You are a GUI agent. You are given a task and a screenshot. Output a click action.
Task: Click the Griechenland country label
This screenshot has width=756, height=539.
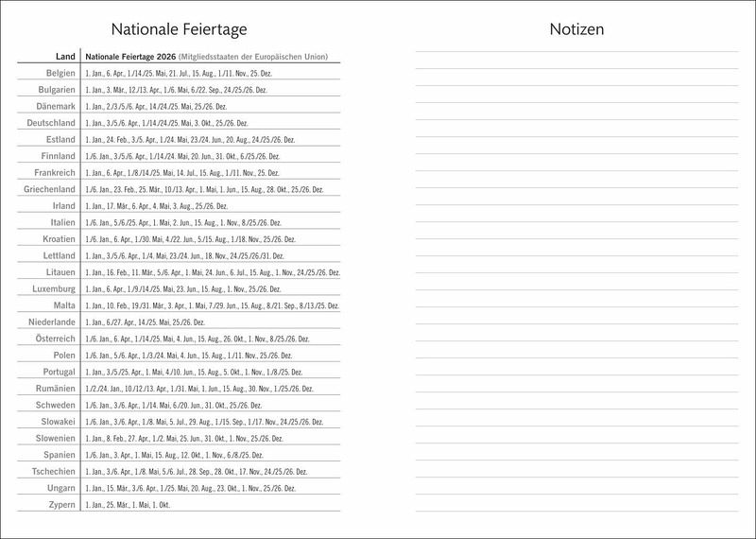coord(49,189)
